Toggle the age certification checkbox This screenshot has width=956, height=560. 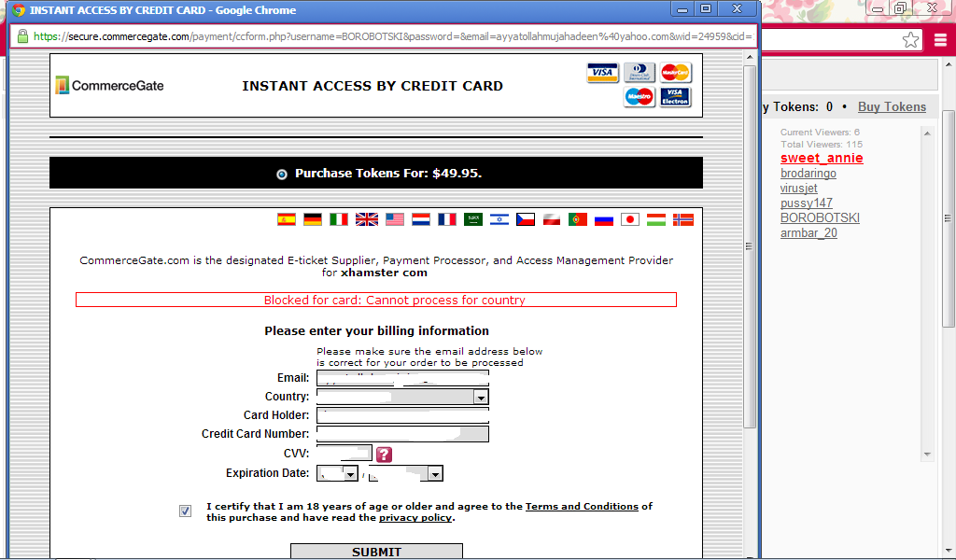[x=186, y=511]
